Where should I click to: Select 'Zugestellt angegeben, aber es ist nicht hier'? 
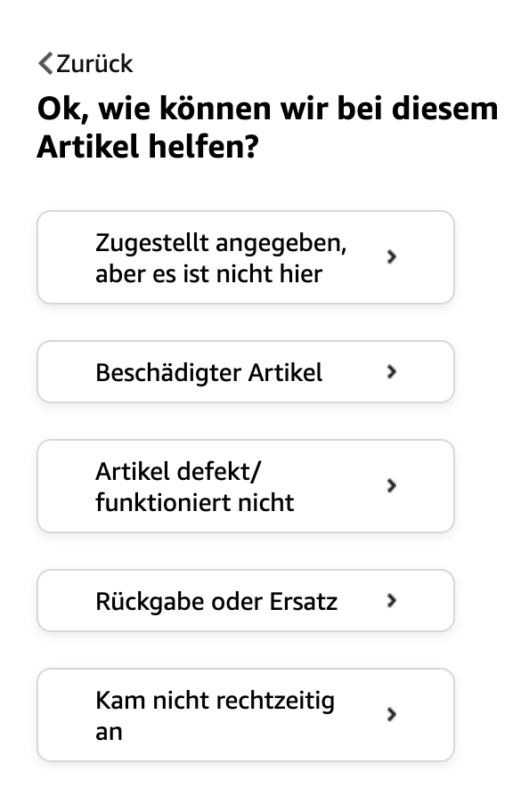tap(246, 257)
